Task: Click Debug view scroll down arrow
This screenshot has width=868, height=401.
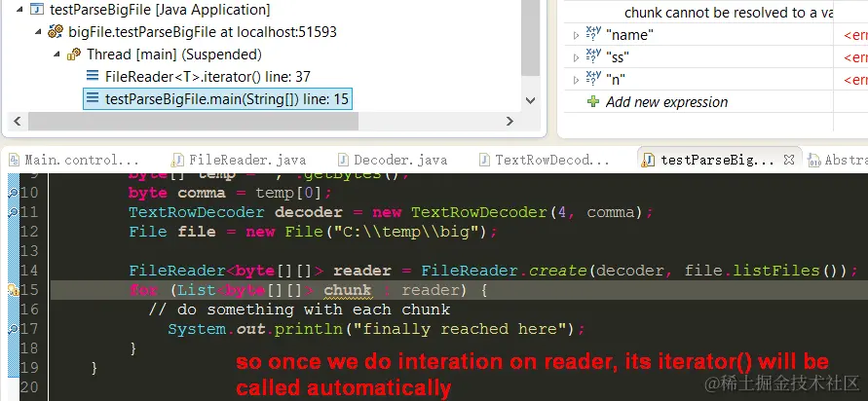Action: (x=530, y=100)
